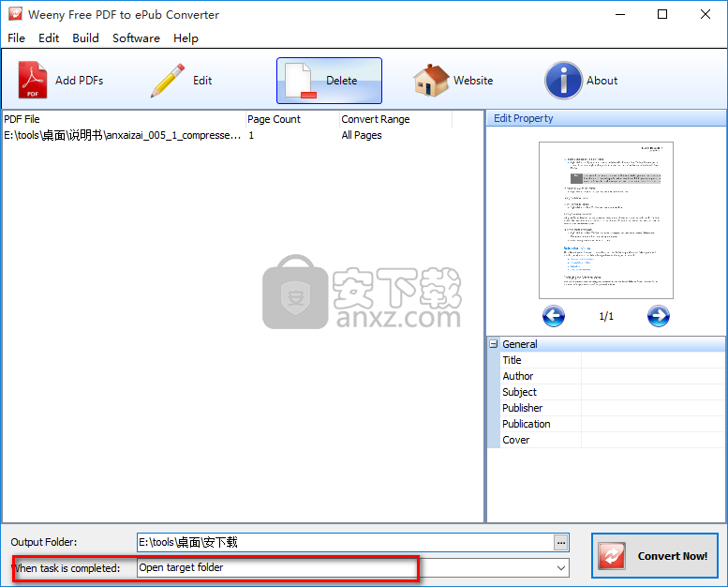Click the Title property value field
Viewport: 728px width, 587px height.
tap(653, 360)
